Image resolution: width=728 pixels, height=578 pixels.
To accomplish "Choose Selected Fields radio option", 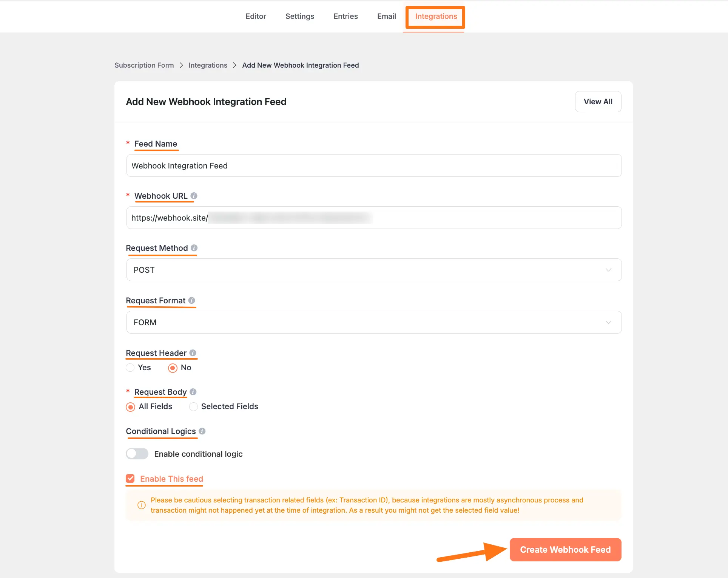I will pyautogui.click(x=193, y=406).
